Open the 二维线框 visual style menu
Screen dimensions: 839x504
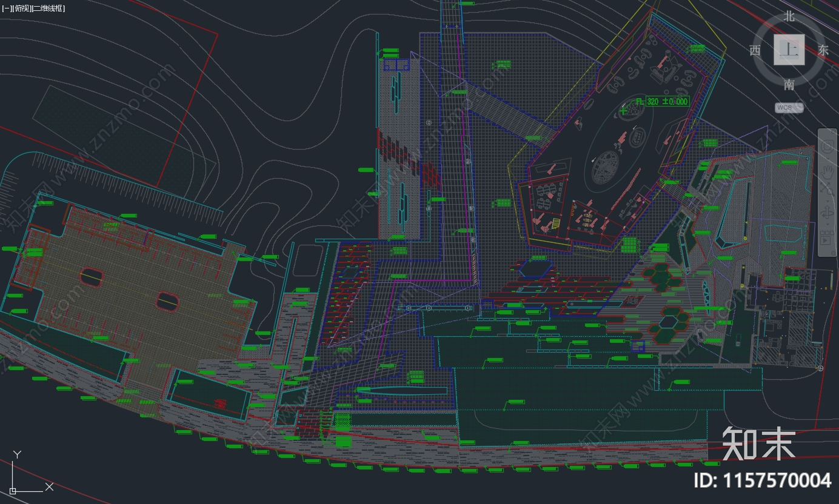tap(48, 8)
